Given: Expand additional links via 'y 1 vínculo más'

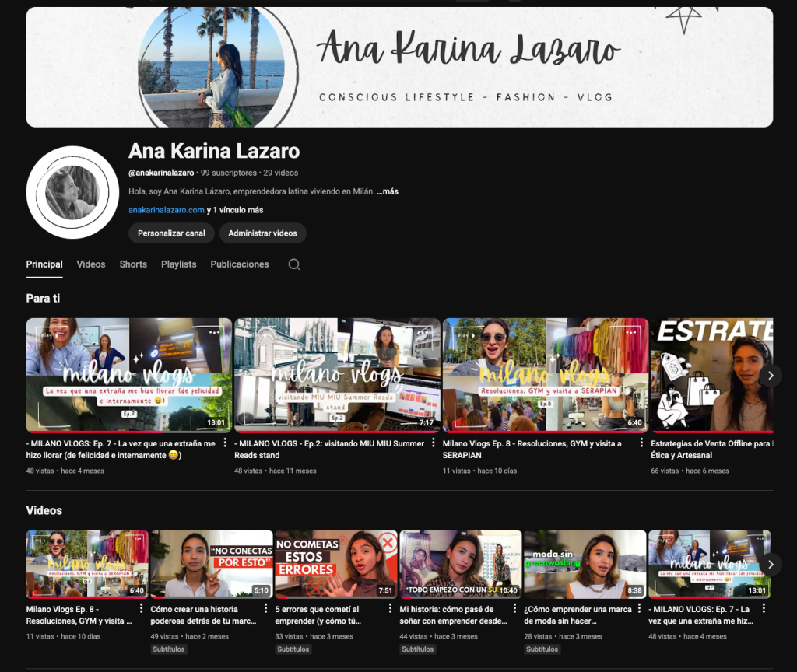Looking at the screenshot, I should click(235, 210).
